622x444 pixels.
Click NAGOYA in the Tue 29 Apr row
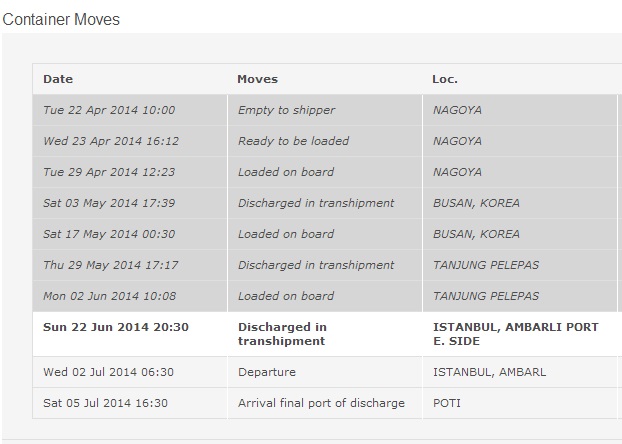pyautogui.click(x=457, y=172)
